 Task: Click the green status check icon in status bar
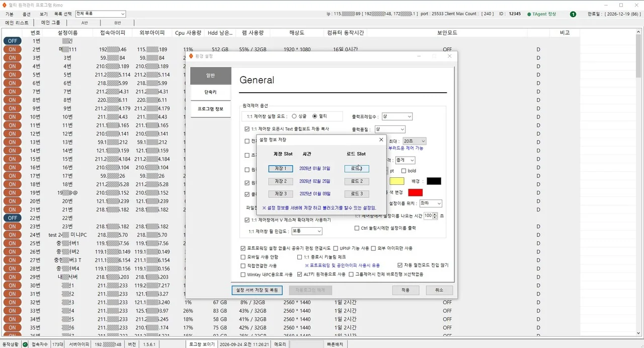[x=25, y=344]
